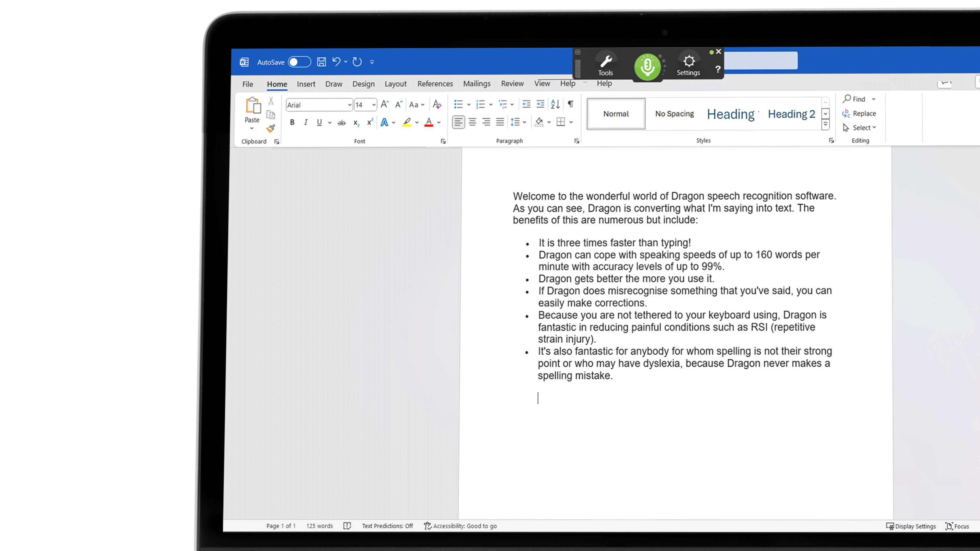Open the Paragraph dialog launcher
Image resolution: width=980 pixels, height=551 pixels.
point(577,141)
